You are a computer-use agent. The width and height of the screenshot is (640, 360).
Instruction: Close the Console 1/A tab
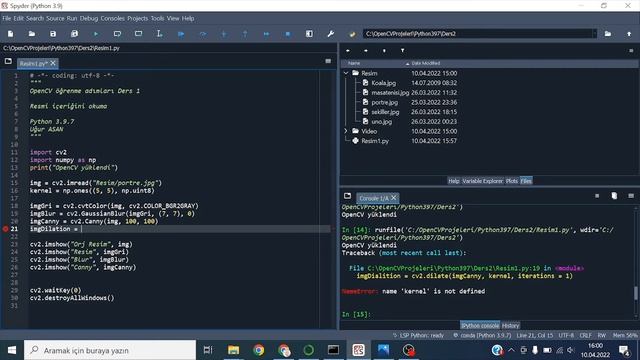pyautogui.click(x=393, y=198)
